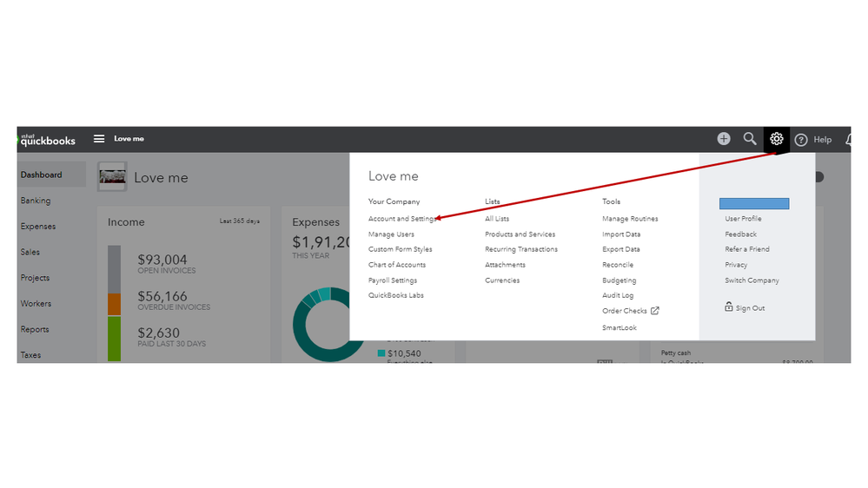
Task: Click Order Checks link
Action: 625,311
